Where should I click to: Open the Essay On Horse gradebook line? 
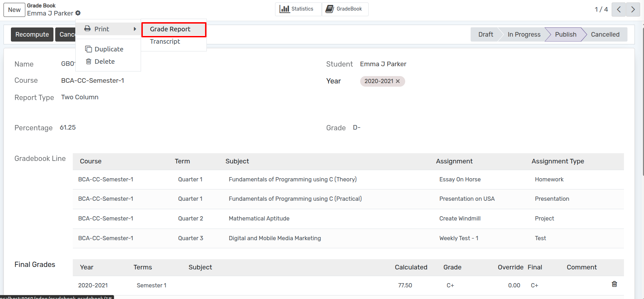(460, 180)
